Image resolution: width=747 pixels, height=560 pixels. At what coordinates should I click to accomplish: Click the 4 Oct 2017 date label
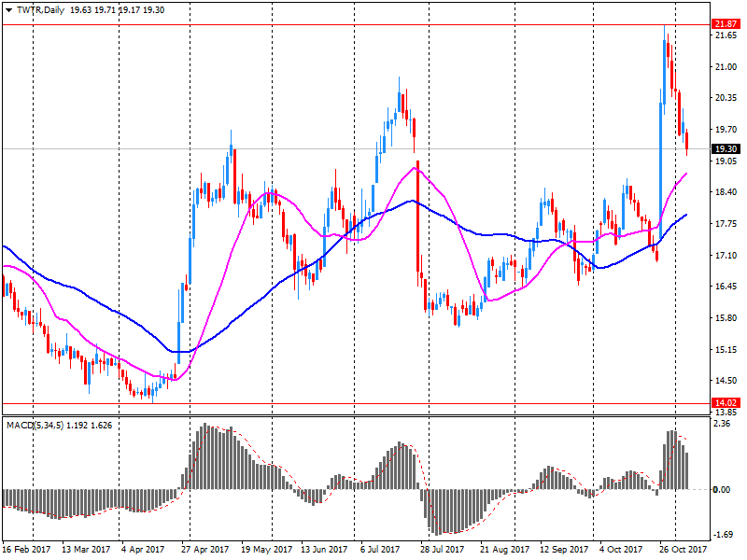click(x=621, y=550)
